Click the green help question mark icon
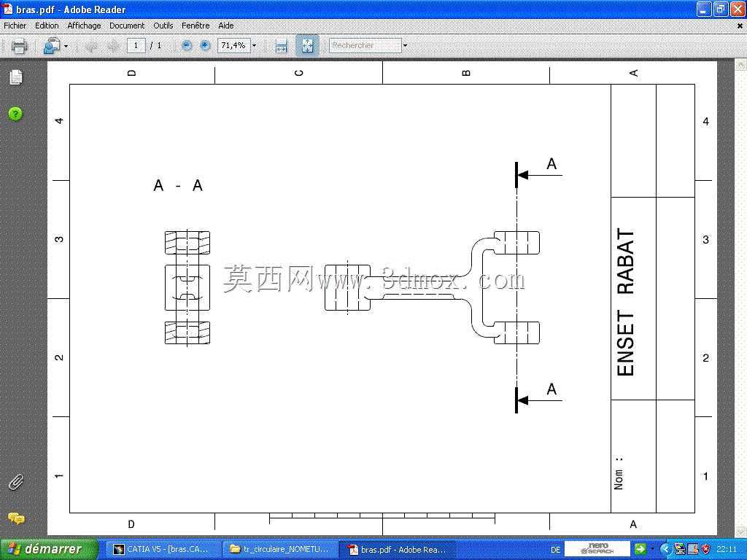The width and height of the screenshot is (747, 560). tap(16, 114)
